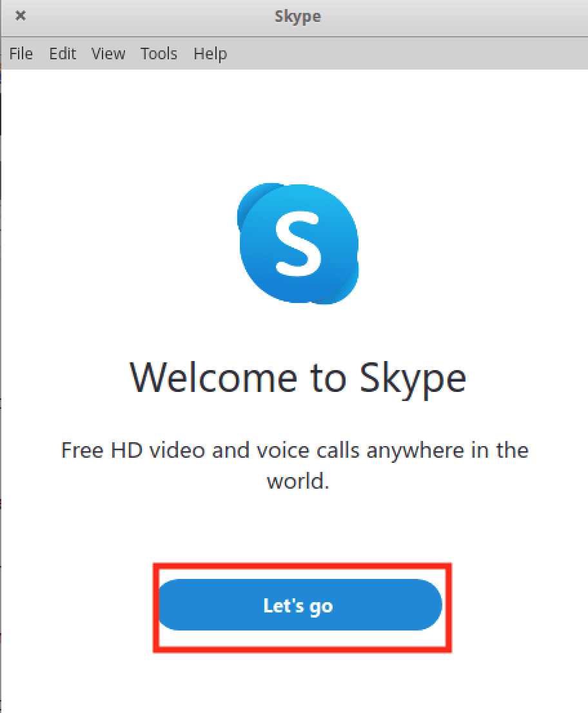Open the Help menu
Viewport: 588px width, 713px height.
pyautogui.click(x=210, y=54)
